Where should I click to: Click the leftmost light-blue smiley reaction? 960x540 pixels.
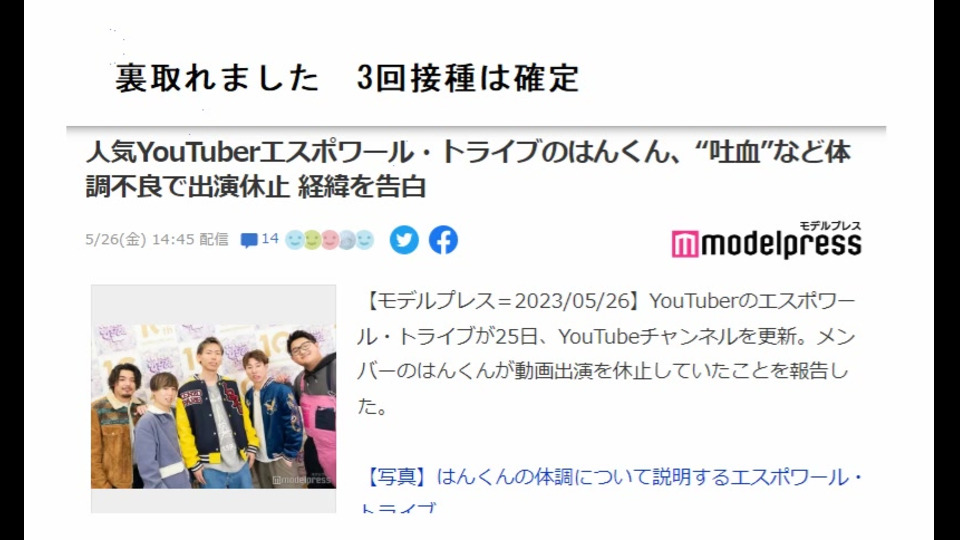pos(295,240)
